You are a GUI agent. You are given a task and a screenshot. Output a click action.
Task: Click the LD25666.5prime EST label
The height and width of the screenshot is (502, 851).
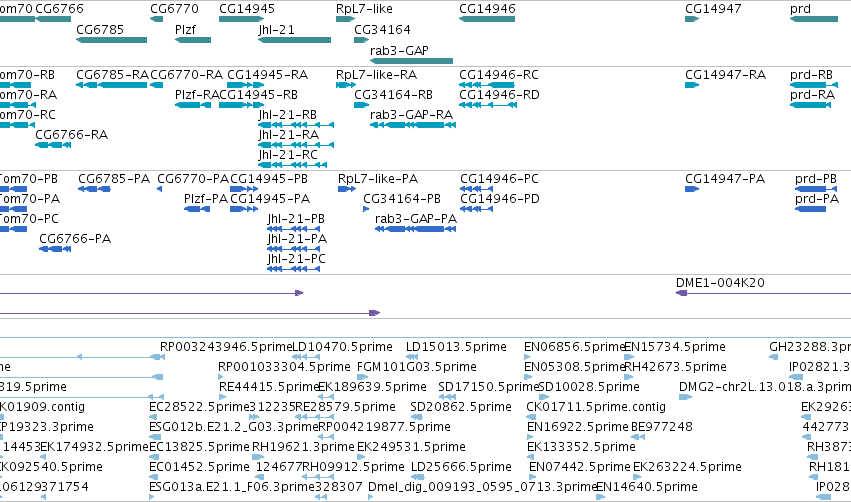[x=461, y=467]
